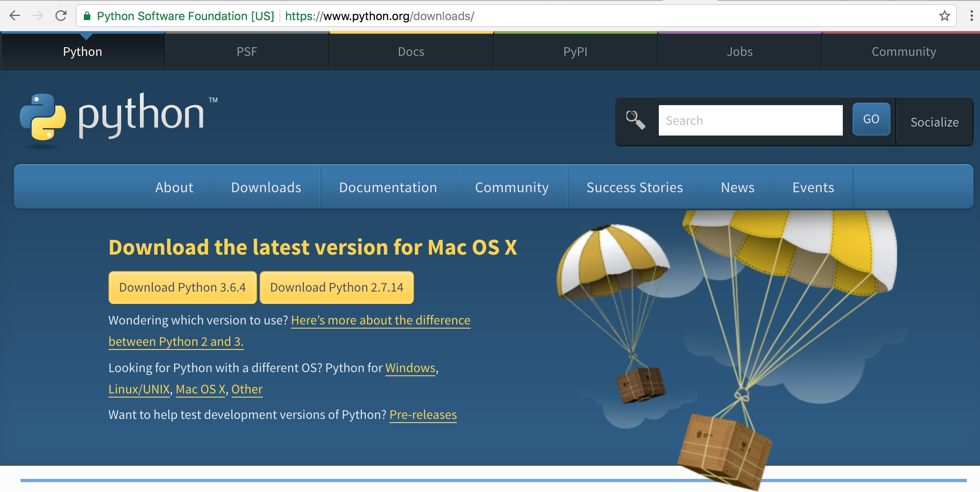
Task: Click the green padlock security icon
Action: coord(87,16)
